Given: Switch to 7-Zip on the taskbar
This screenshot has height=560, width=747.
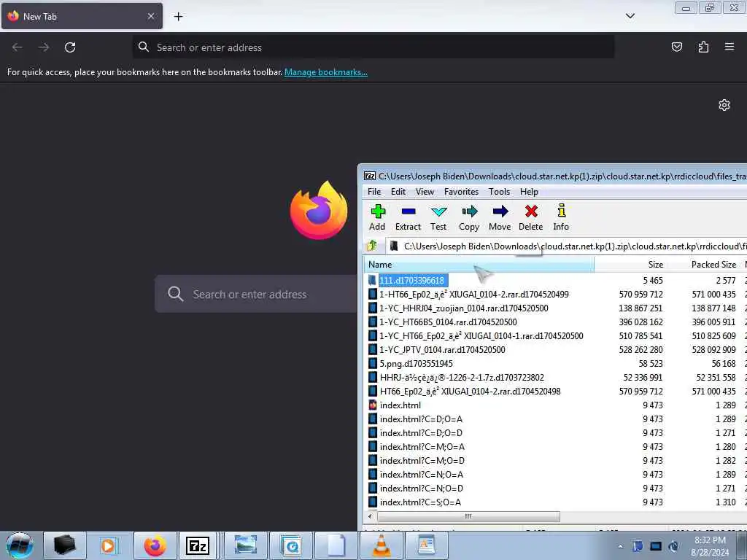Looking at the screenshot, I should point(197,545).
